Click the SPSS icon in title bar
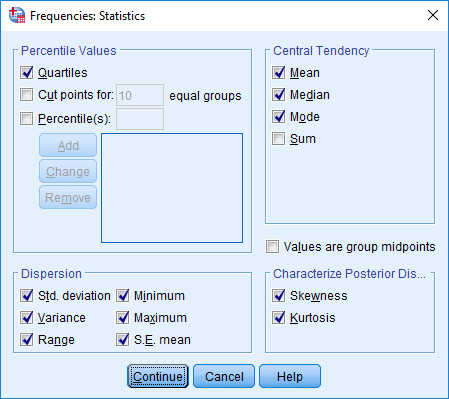This screenshot has height=399, width=449. (17, 15)
